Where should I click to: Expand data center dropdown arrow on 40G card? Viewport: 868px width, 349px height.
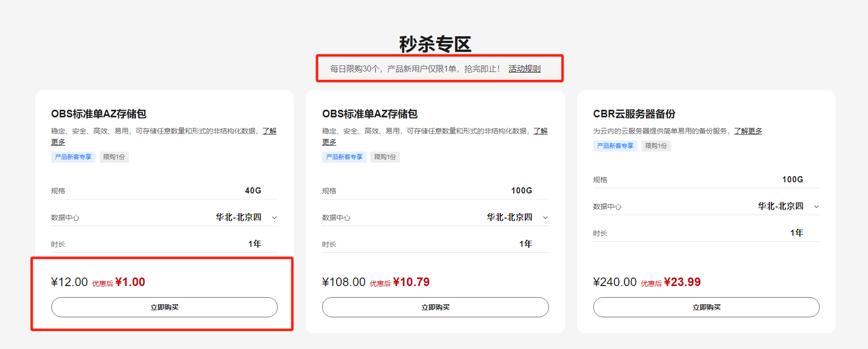[x=274, y=218]
